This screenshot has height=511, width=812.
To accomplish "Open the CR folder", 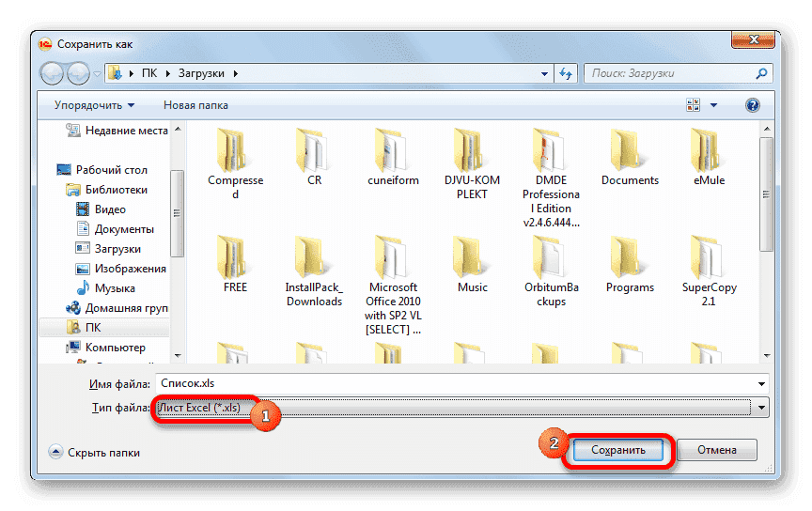I will (314, 157).
